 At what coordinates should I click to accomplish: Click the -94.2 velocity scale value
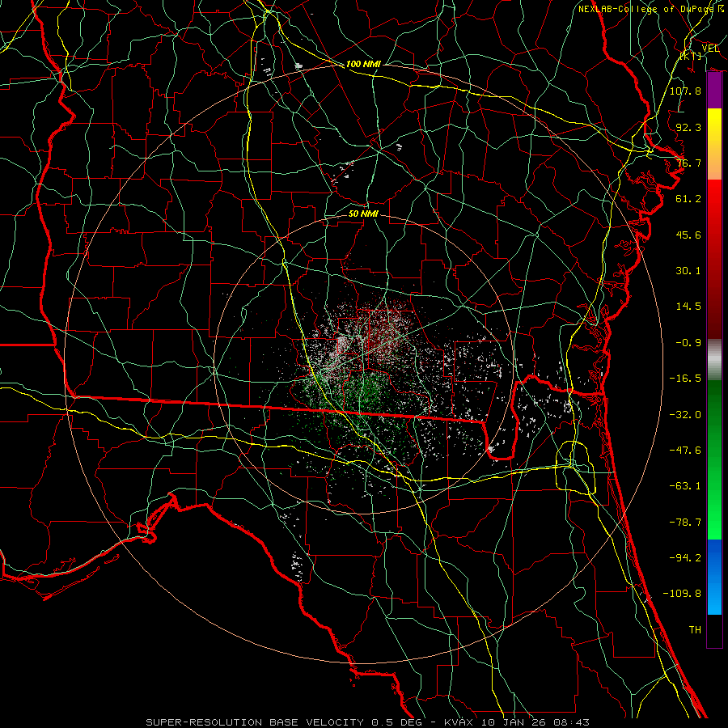(685, 558)
